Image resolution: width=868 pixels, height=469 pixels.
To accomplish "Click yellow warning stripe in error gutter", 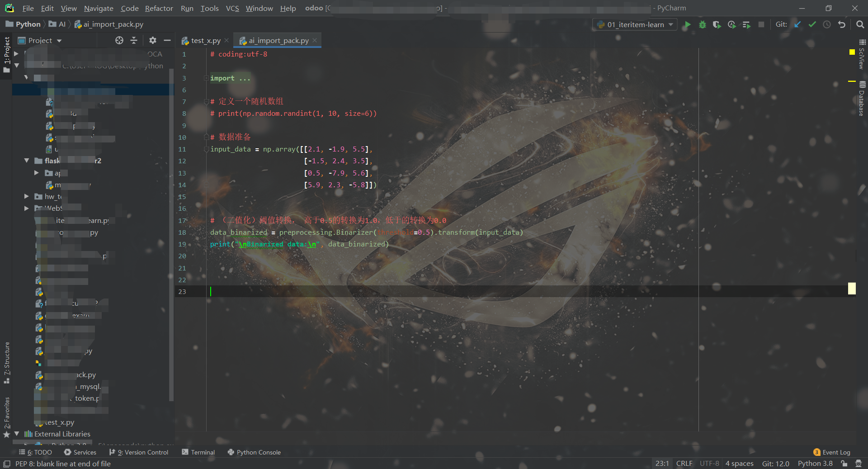I will click(852, 81).
